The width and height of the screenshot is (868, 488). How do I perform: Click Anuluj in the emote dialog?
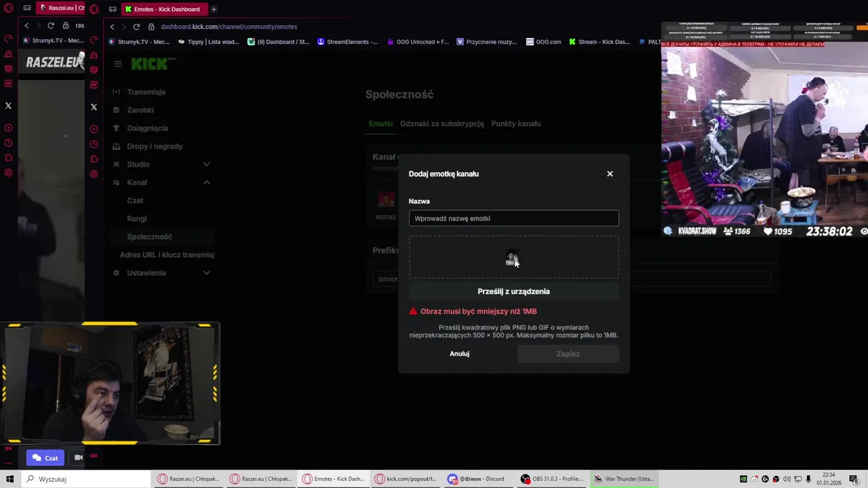pyautogui.click(x=459, y=354)
